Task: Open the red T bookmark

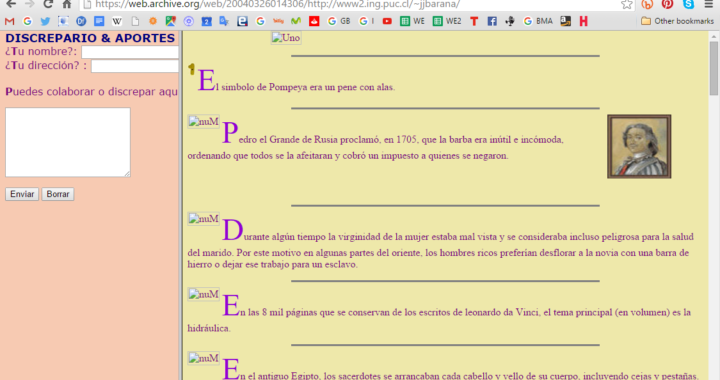Action: click(474, 21)
